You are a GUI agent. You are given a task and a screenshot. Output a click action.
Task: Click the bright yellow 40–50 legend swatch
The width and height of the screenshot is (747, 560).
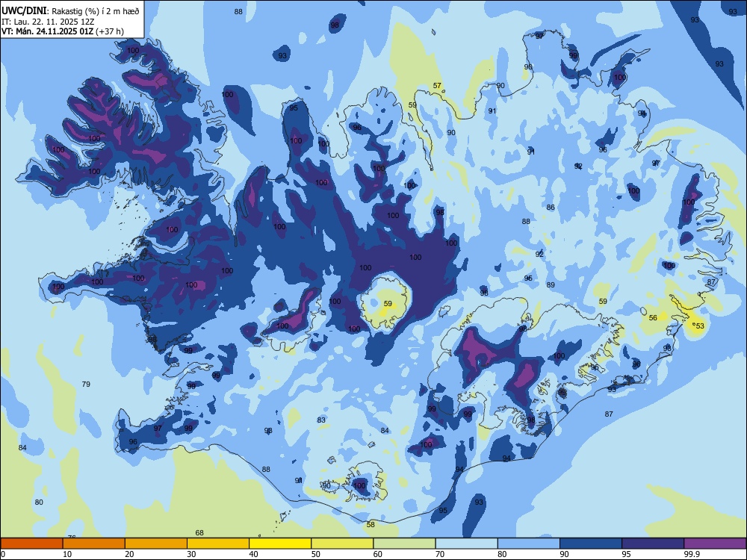point(280,544)
